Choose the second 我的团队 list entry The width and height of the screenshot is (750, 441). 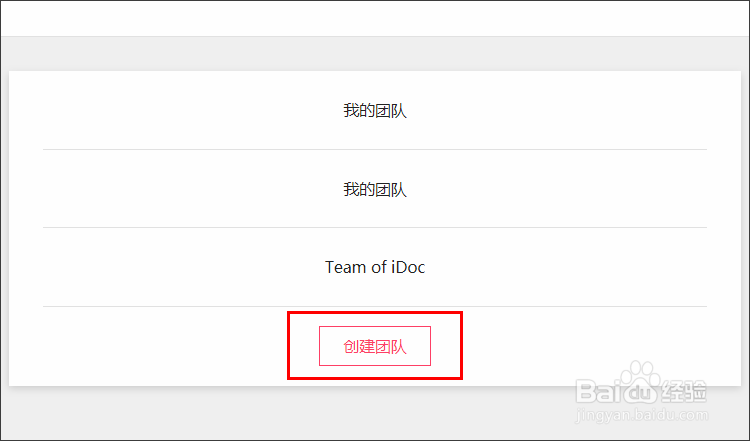tap(375, 189)
